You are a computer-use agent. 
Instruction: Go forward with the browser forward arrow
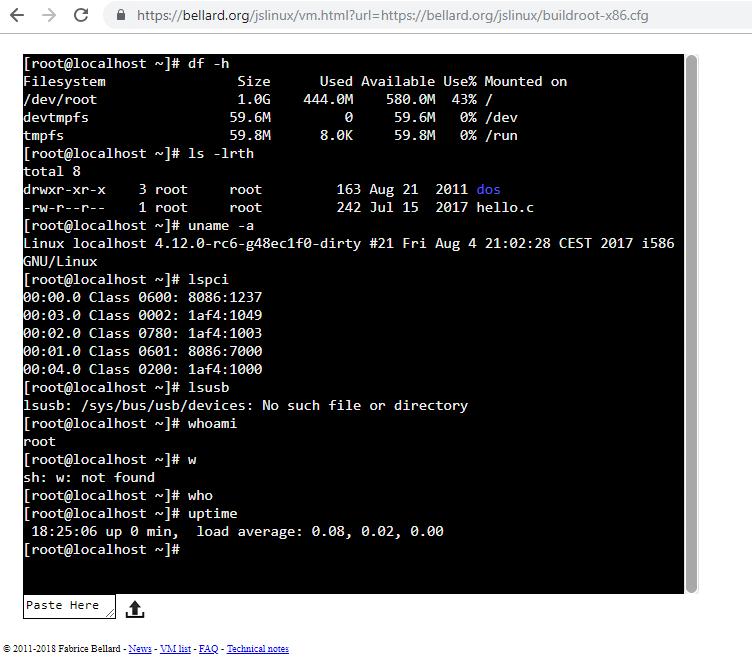[x=48, y=15]
